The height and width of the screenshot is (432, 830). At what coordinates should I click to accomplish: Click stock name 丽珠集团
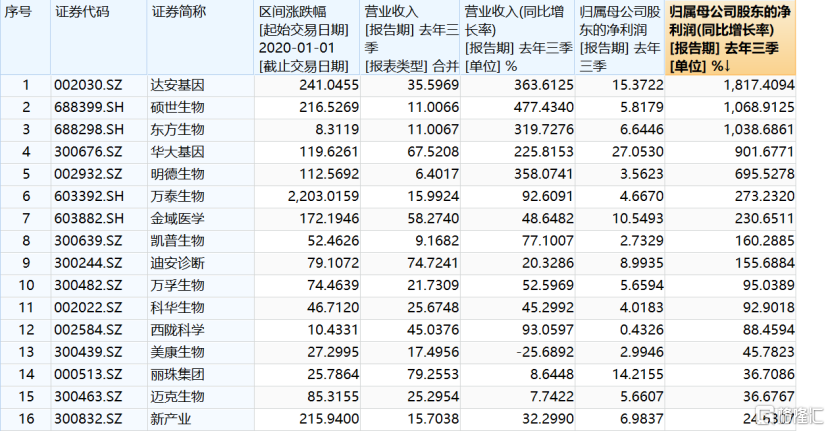pyautogui.click(x=177, y=374)
